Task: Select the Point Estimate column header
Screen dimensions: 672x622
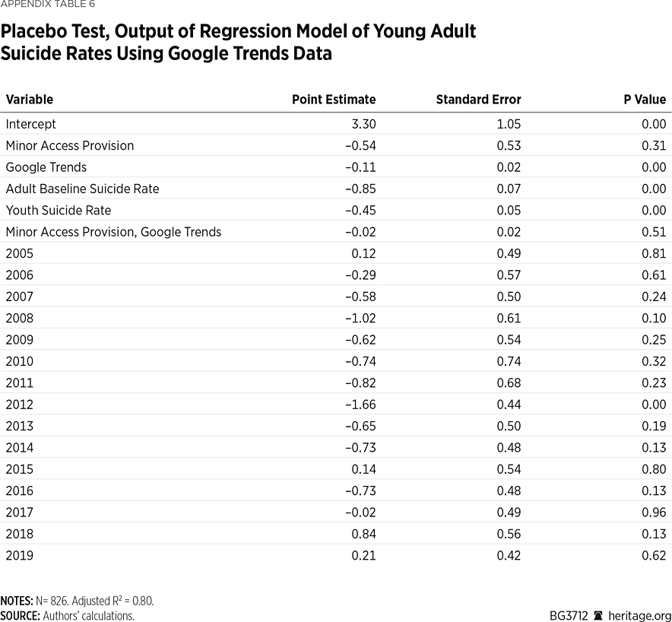Action: [x=334, y=100]
